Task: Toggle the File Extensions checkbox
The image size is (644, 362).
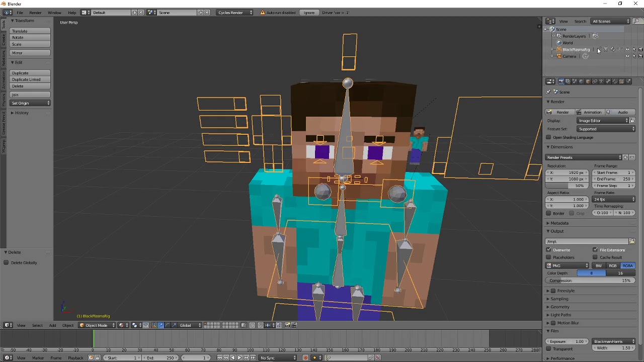Action: point(595,250)
